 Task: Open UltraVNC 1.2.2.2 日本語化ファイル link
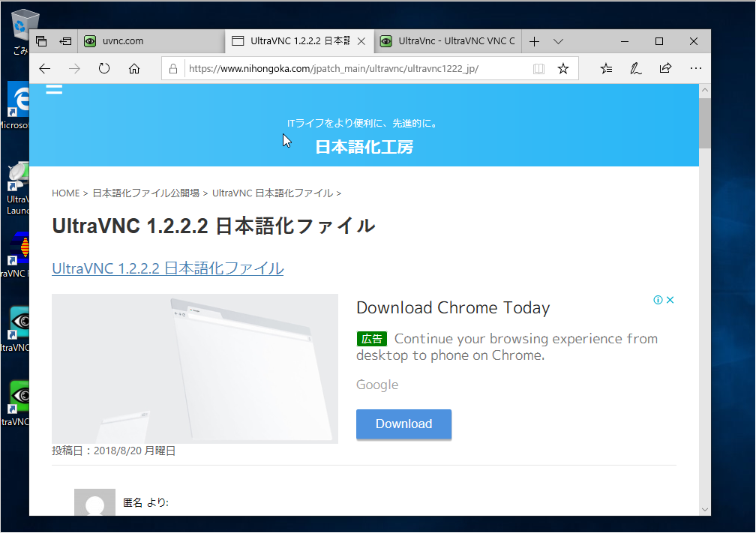pyautogui.click(x=167, y=268)
